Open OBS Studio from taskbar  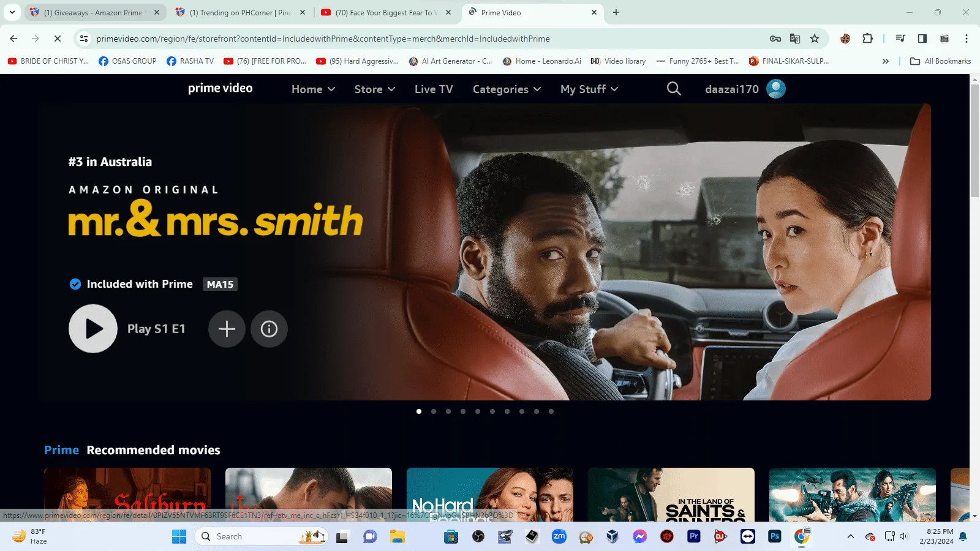478,537
